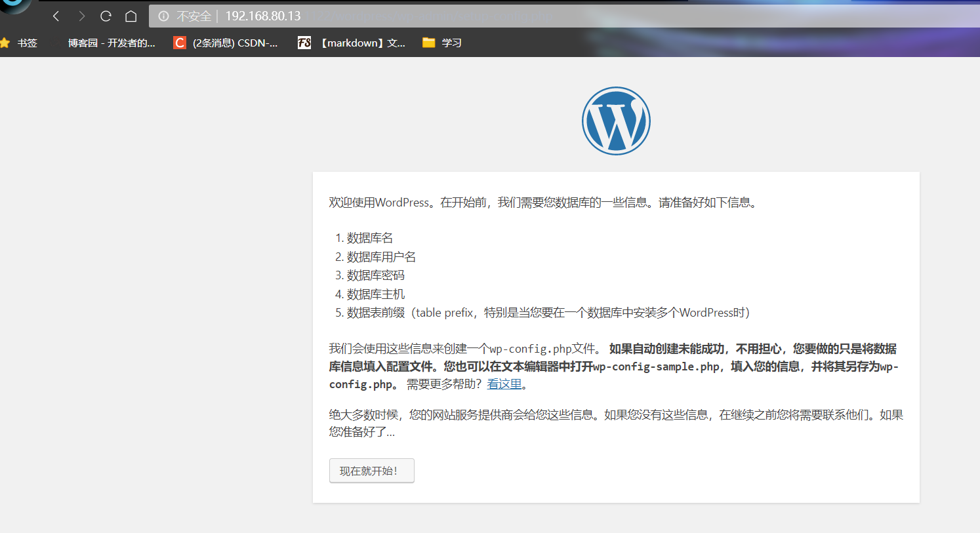Screen dimensions: 980x533
Task: Click the WordPress logo
Action: click(x=616, y=121)
